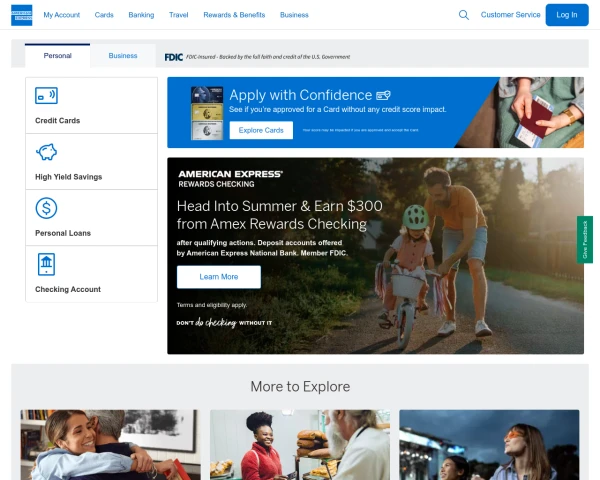Open the Travel menu item
The width and height of the screenshot is (600, 480).
[x=179, y=15]
